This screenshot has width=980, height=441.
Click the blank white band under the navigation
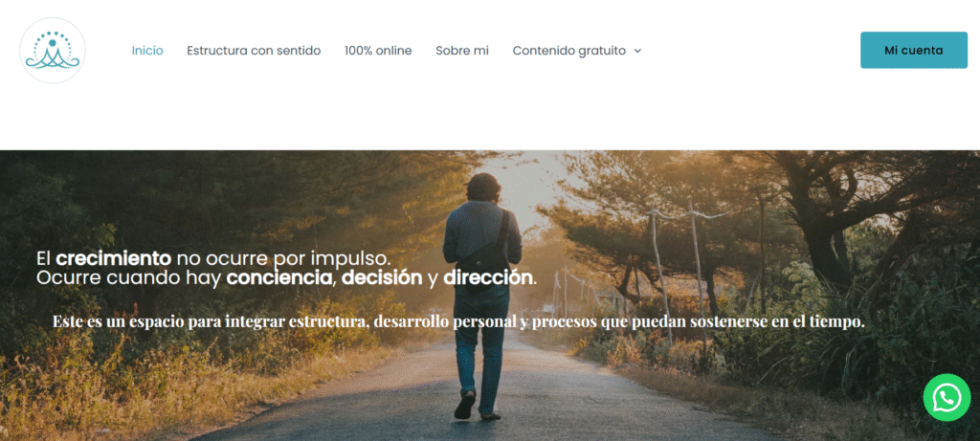click(x=490, y=119)
